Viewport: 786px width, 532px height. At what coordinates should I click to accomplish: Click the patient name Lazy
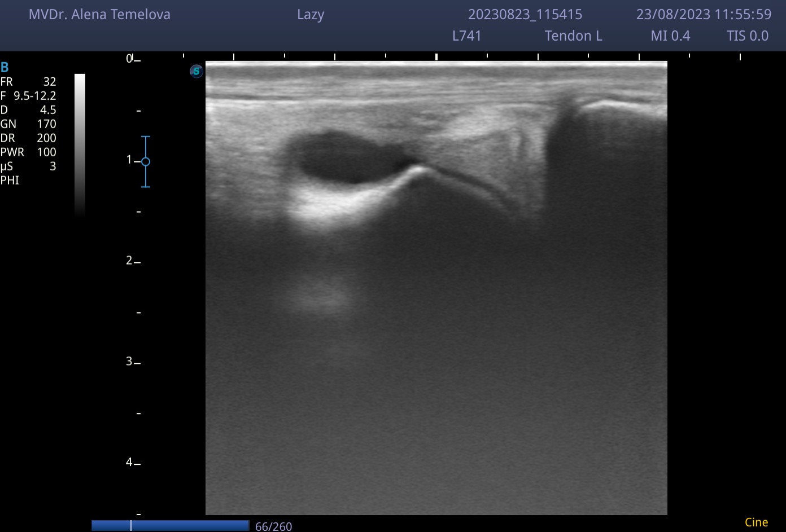(x=311, y=15)
